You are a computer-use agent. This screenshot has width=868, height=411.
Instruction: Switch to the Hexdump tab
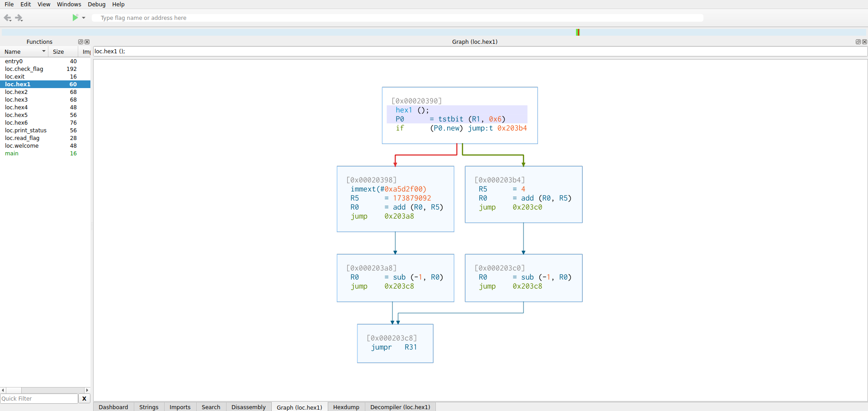point(346,407)
